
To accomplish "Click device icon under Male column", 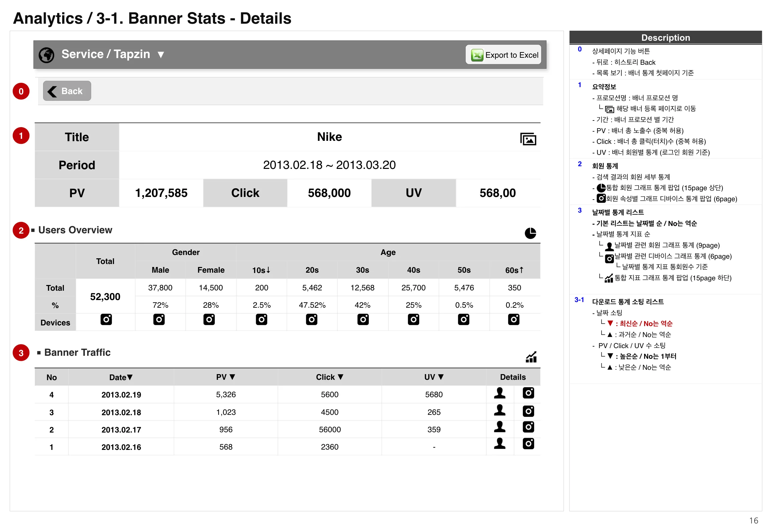I will 159,319.
